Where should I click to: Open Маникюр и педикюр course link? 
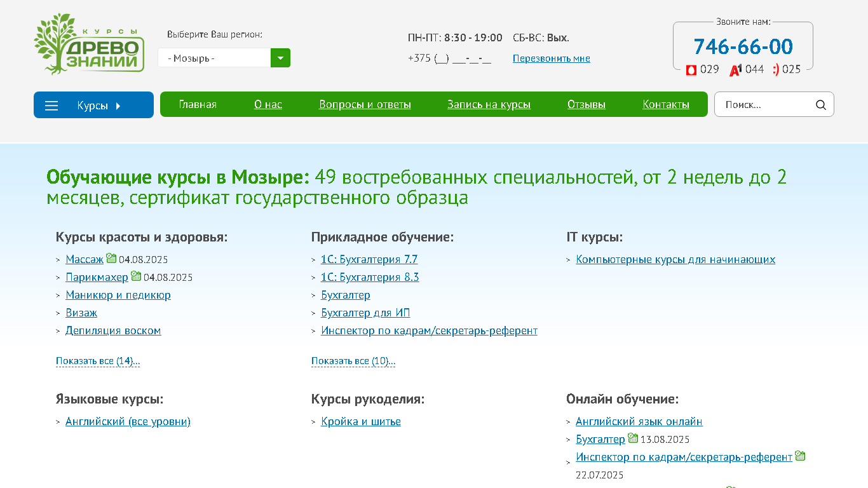click(x=118, y=295)
